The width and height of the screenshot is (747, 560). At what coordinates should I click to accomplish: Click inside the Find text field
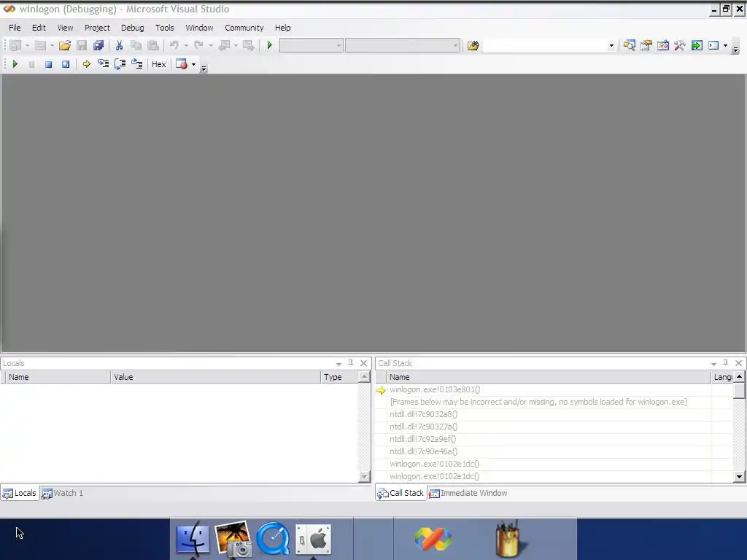click(544, 46)
